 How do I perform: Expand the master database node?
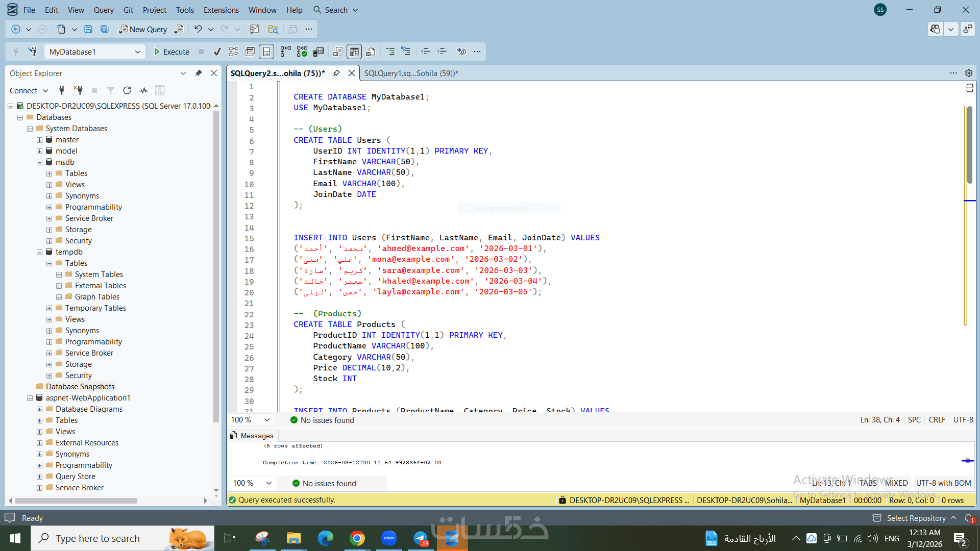pyautogui.click(x=39, y=140)
